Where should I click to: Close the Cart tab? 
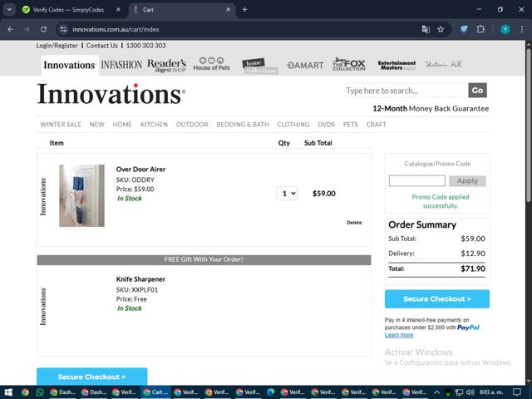coord(229,10)
